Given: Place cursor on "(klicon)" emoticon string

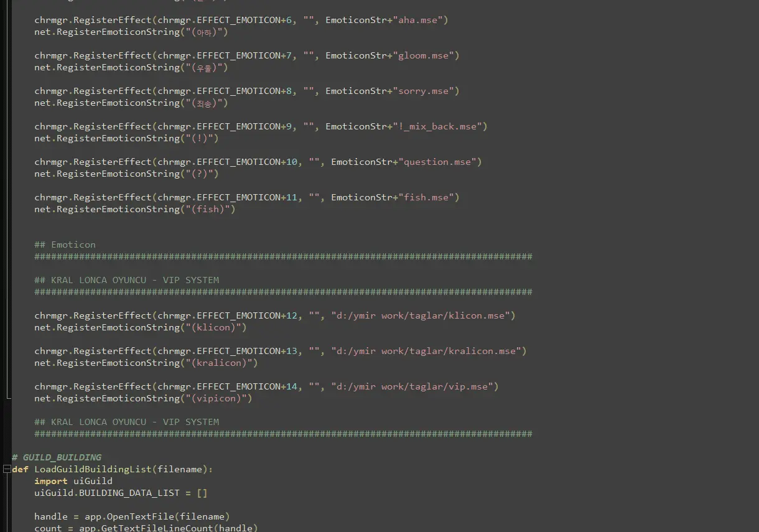Looking at the screenshot, I should [216, 327].
